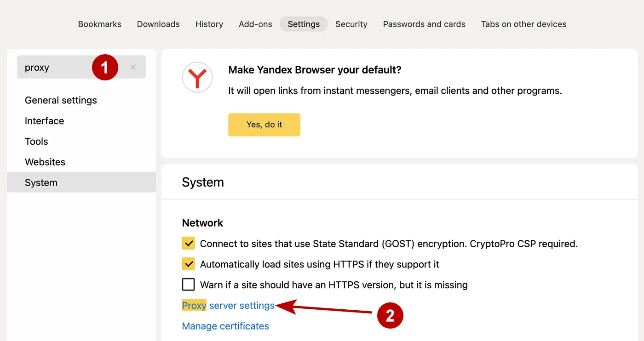This screenshot has width=644, height=341.
Task: Enable warning for missing HTTPS versions
Action: pyautogui.click(x=188, y=284)
